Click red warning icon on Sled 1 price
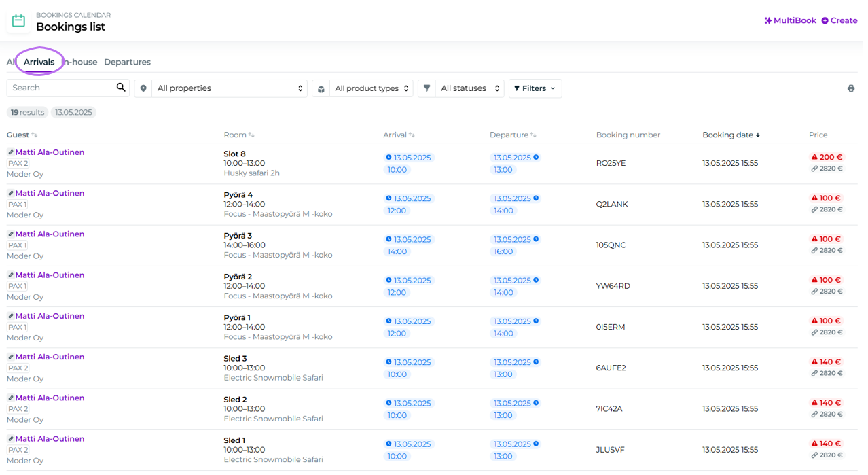Image resolution: width=868 pixels, height=475 pixels. [814, 444]
